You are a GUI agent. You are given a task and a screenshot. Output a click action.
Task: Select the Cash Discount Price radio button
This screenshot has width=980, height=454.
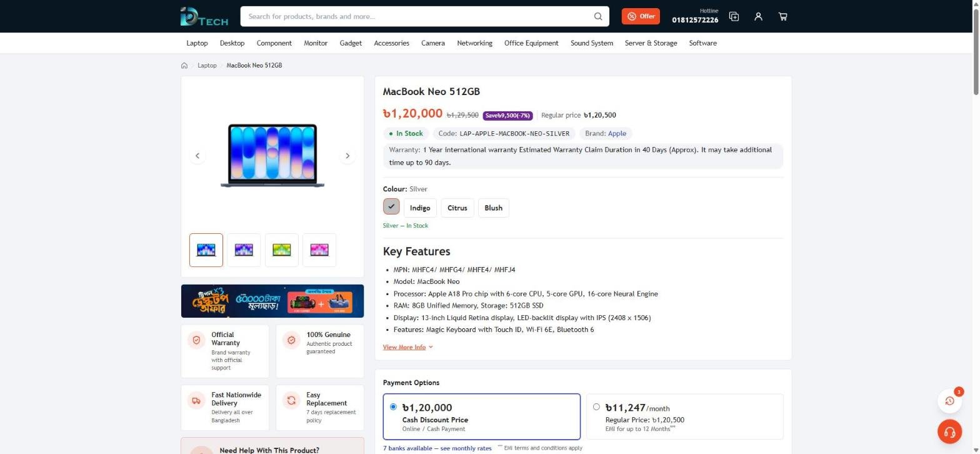coord(393,407)
